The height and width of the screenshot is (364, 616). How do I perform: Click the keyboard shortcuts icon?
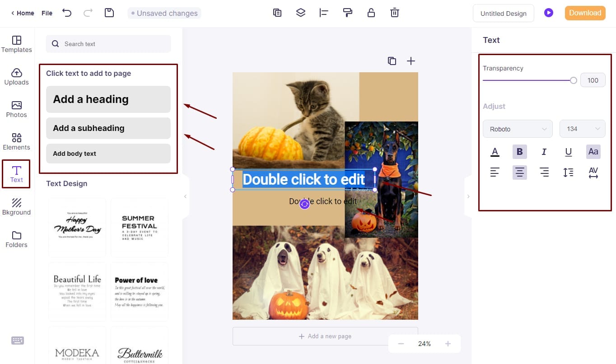(x=18, y=341)
